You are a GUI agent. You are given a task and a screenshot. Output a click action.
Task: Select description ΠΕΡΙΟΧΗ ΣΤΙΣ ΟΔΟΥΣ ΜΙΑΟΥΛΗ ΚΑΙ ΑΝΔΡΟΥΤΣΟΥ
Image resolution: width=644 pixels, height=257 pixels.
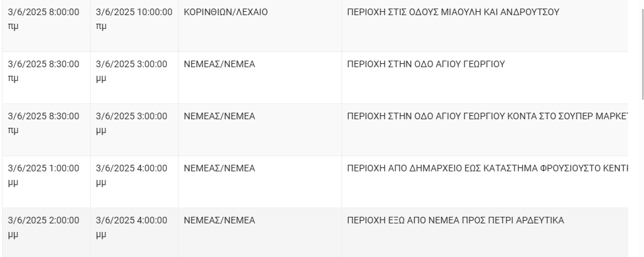click(453, 13)
